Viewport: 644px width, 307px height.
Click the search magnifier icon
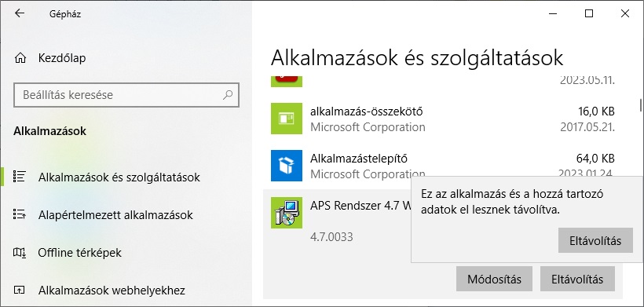(228, 95)
